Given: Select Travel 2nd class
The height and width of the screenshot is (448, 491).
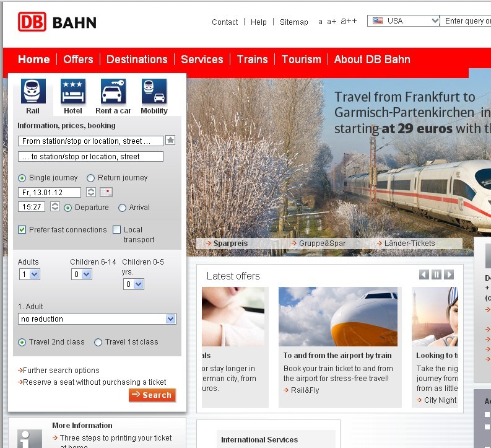Looking at the screenshot, I should coord(22,342).
